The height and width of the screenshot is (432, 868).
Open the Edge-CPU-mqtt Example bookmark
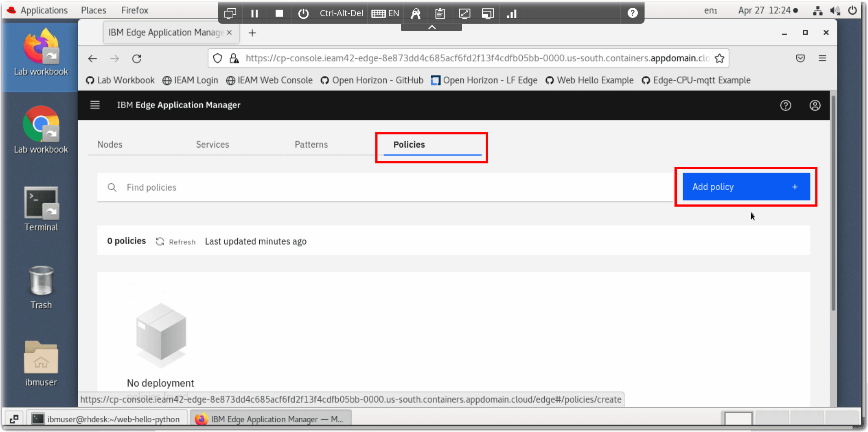pyautogui.click(x=696, y=80)
